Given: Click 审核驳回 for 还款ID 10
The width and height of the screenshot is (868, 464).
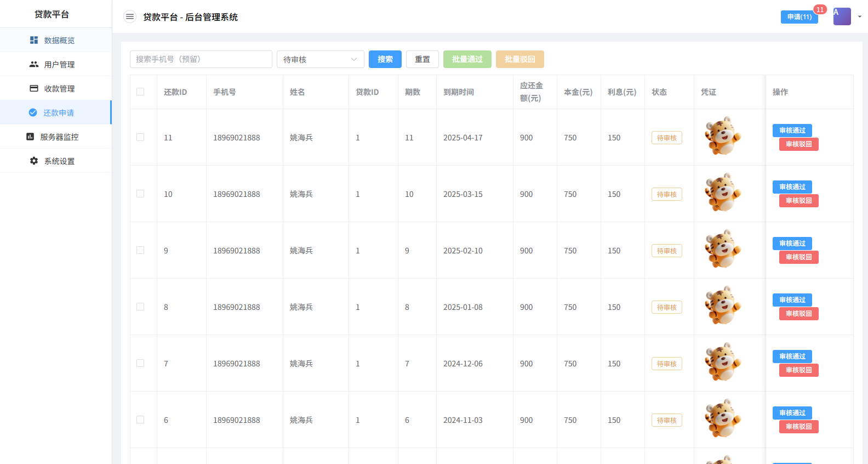Looking at the screenshot, I should coord(798,201).
